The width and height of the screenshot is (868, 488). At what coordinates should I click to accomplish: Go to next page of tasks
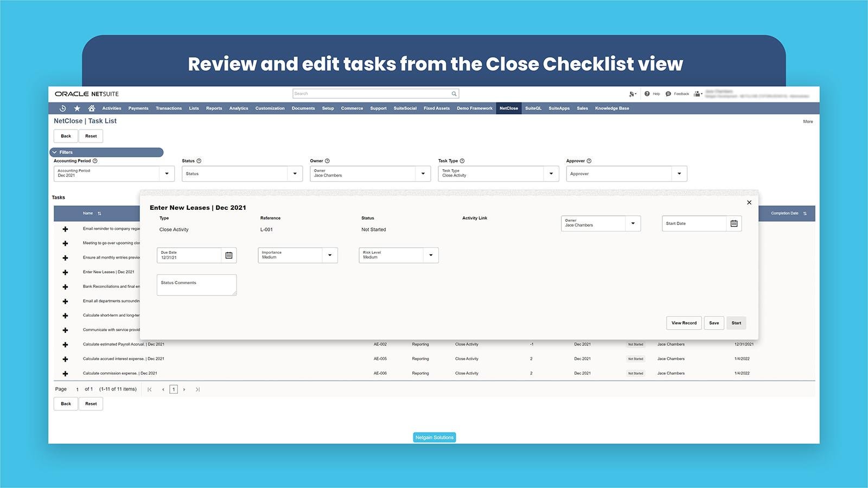(x=184, y=389)
